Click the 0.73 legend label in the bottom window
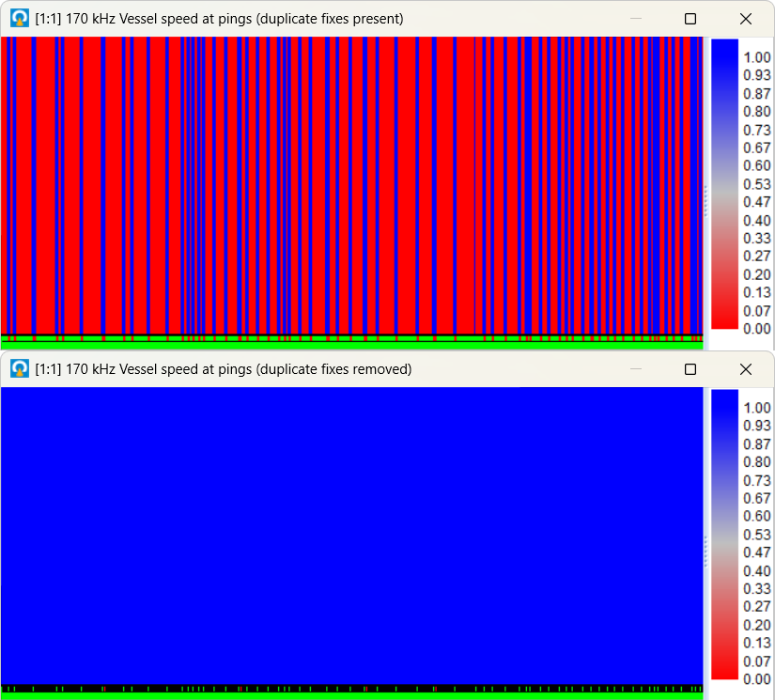Image resolution: width=775 pixels, height=700 pixels. (x=757, y=480)
